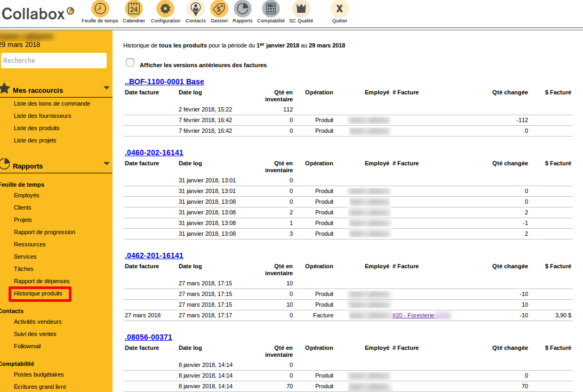Image resolution: width=583 pixels, height=392 pixels.
Task: Select Suivi des ventes under Contacts
Action: [35, 334]
